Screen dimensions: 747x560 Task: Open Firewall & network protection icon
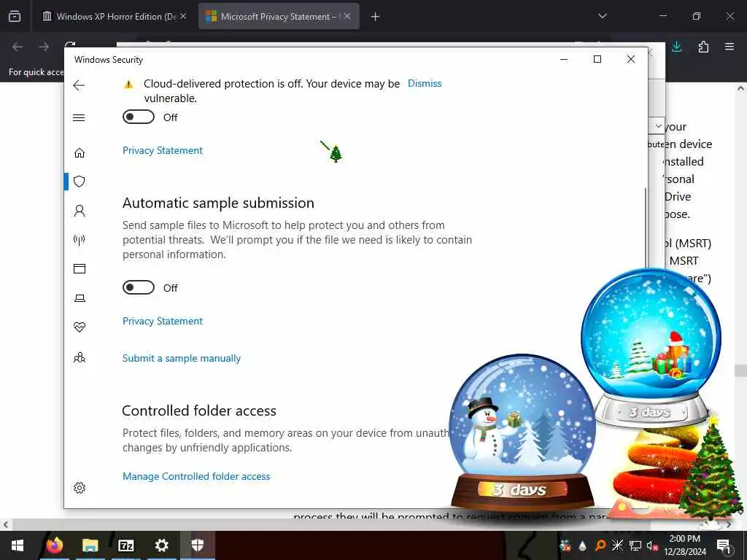click(x=80, y=239)
